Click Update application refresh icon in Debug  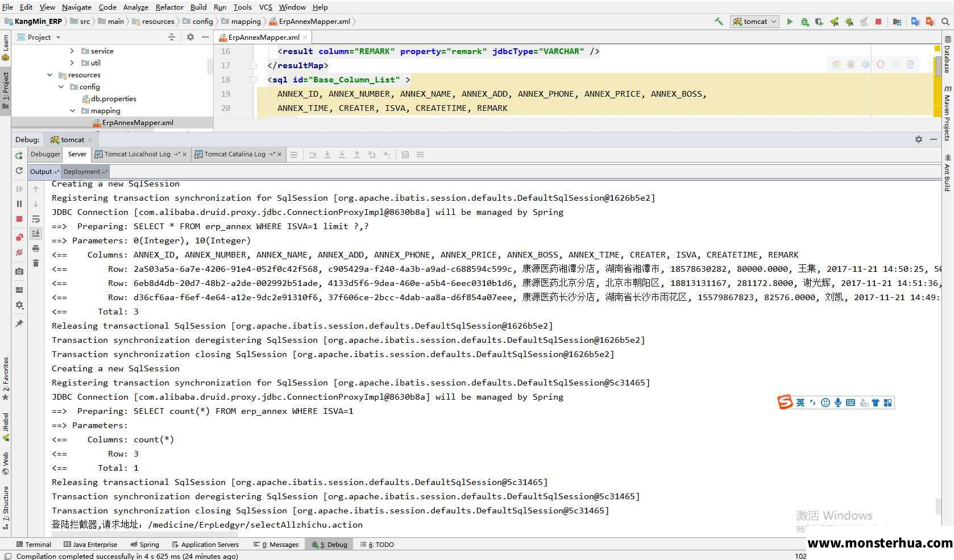pyautogui.click(x=19, y=171)
